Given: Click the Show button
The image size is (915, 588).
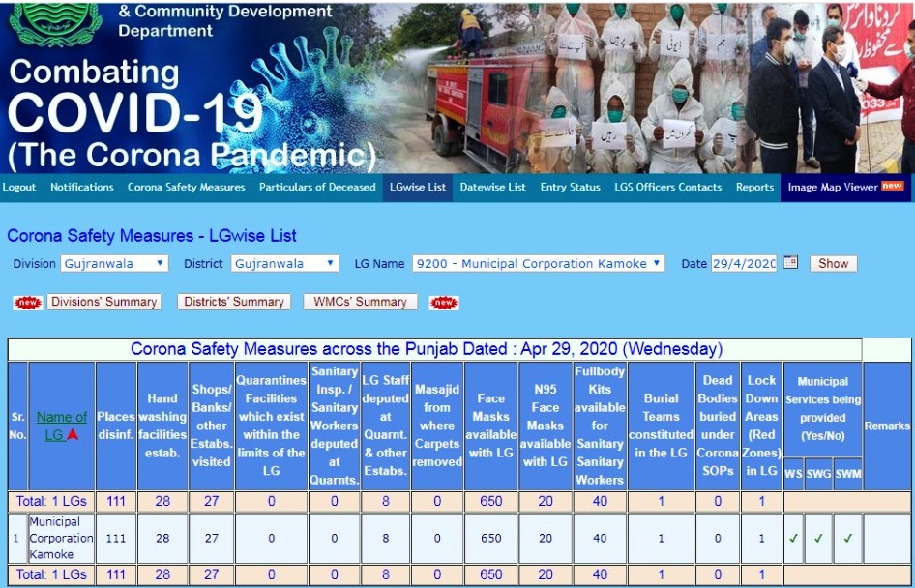Looking at the screenshot, I should pos(834,264).
